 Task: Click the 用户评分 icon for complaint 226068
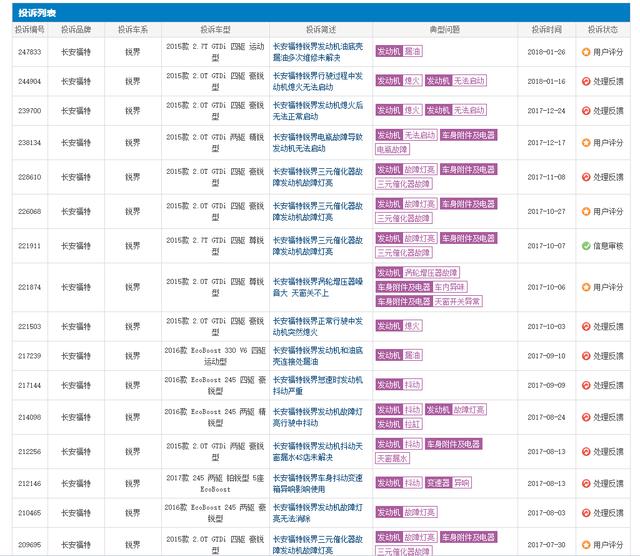point(586,211)
